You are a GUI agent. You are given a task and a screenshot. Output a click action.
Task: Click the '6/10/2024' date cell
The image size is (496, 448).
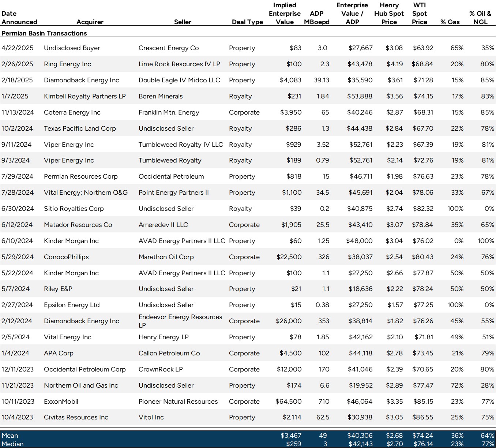(x=17, y=241)
